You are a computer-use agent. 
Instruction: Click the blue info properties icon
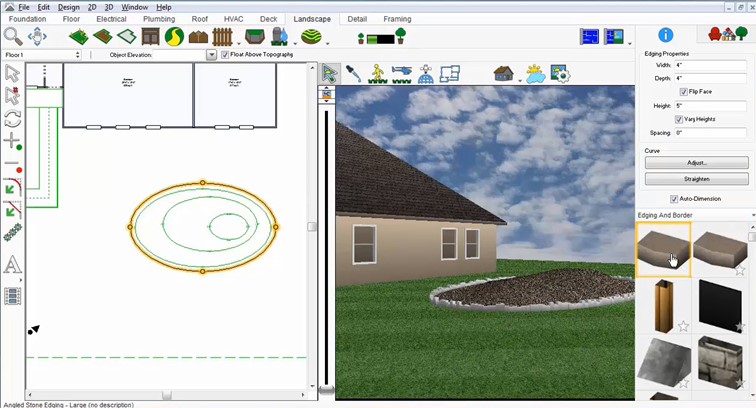pos(665,36)
